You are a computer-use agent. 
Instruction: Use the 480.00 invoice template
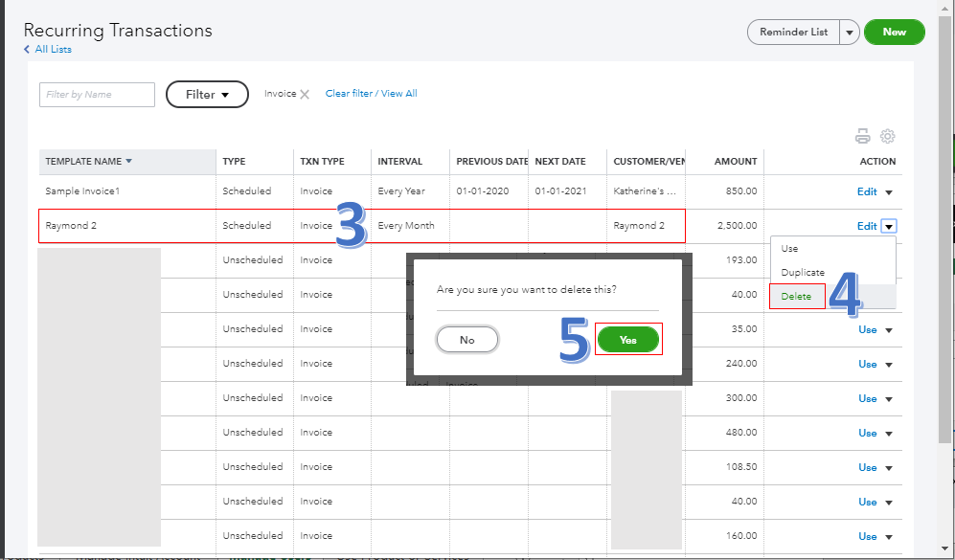(867, 433)
